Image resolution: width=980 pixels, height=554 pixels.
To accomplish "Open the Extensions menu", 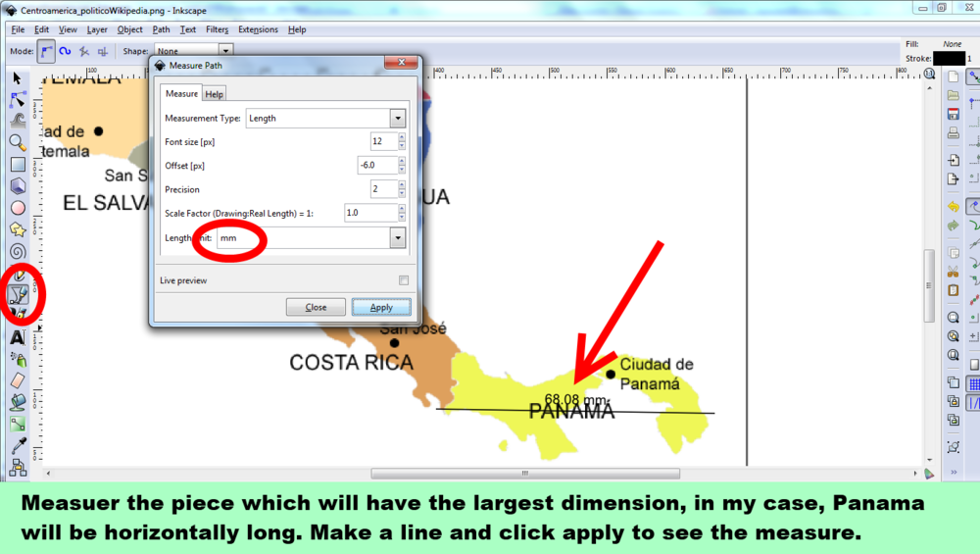I will tap(258, 29).
